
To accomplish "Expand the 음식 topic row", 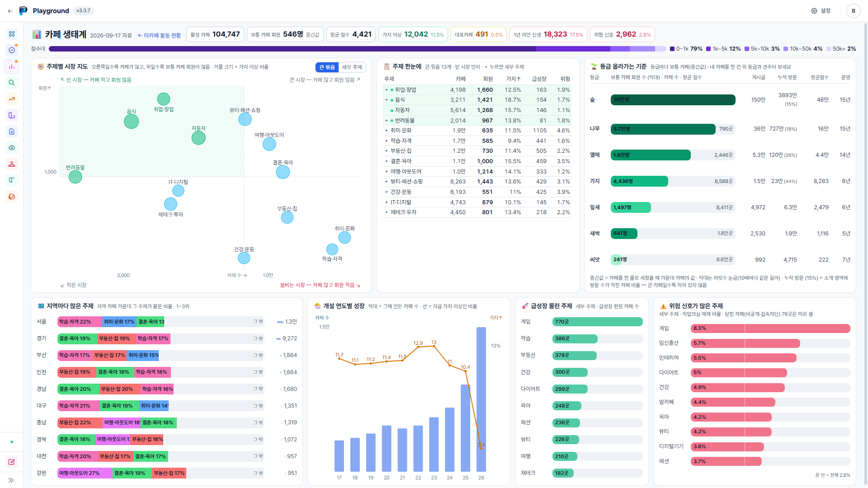I will pos(476,100).
